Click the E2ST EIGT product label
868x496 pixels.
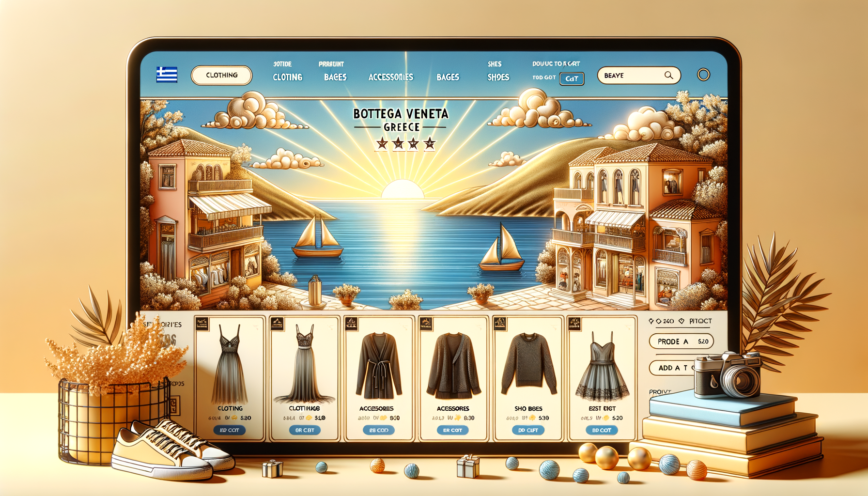coord(602,408)
